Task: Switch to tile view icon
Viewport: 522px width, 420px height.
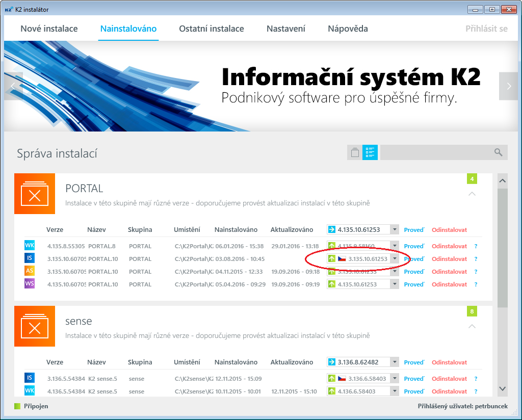Action: tap(355, 152)
